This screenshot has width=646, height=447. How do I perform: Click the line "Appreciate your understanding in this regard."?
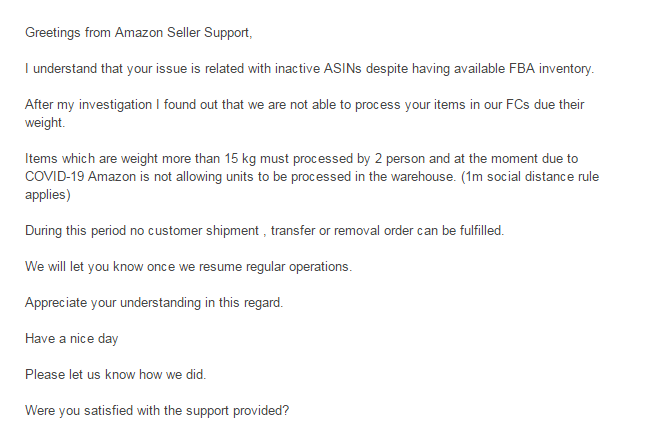click(153, 302)
